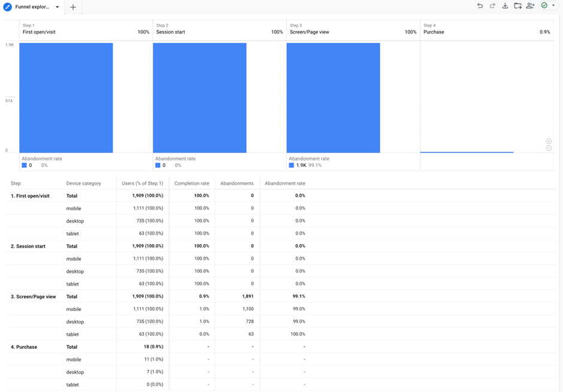The width and height of the screenshot is (563, 392).
Task: Zoom in on the funnel chart
Action: (x=549, y=141)
